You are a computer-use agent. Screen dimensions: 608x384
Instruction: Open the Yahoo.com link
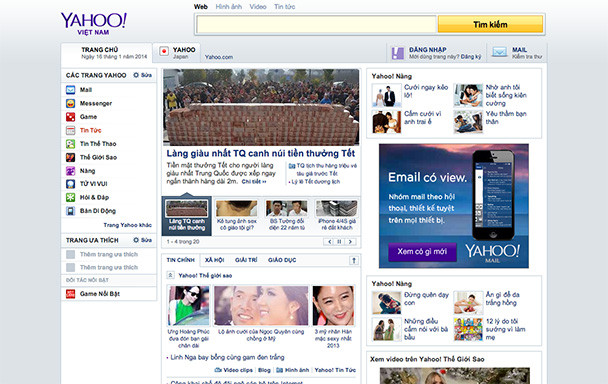[x=219, y=57]
